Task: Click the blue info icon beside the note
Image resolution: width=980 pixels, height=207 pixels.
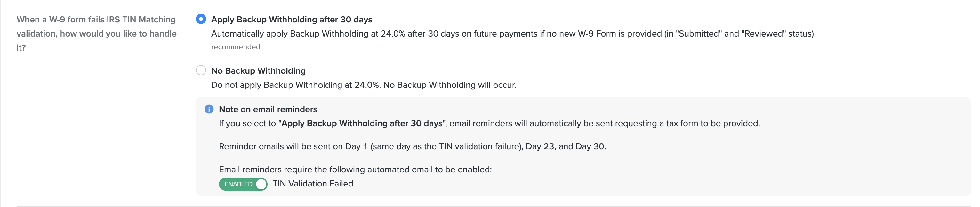Action: [209, 109]
